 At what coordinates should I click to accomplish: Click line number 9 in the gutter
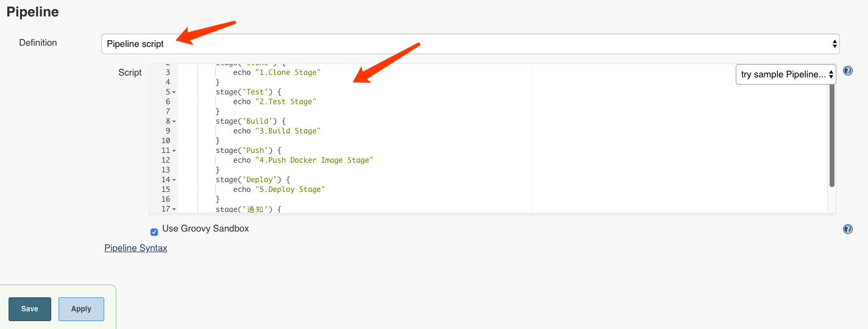[x=167, y=131]
